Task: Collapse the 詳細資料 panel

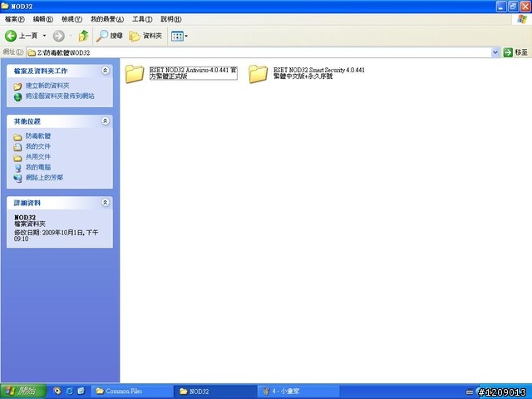Action: 106,203
